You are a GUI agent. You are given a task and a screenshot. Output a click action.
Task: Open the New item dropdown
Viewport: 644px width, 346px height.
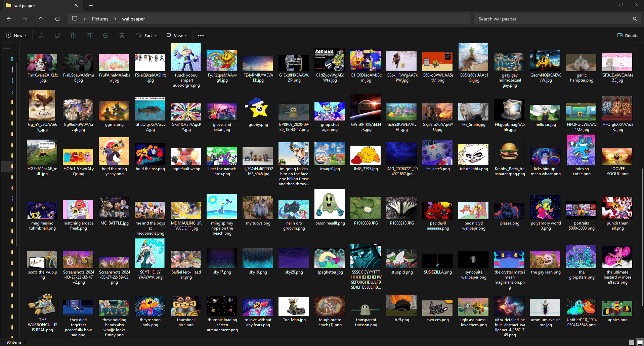point(16,35)
